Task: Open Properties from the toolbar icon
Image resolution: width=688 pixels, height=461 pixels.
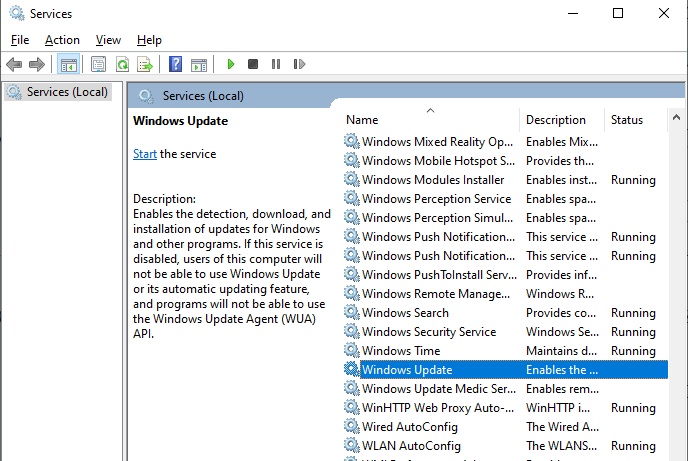Action: pos(98,64)
